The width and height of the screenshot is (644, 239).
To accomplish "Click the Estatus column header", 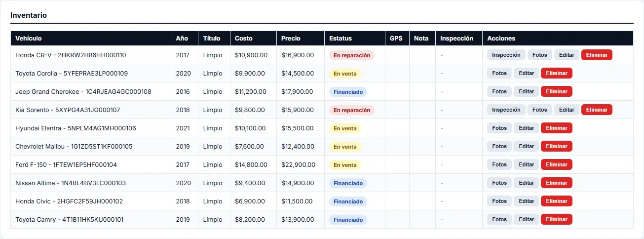I will 341,38.
